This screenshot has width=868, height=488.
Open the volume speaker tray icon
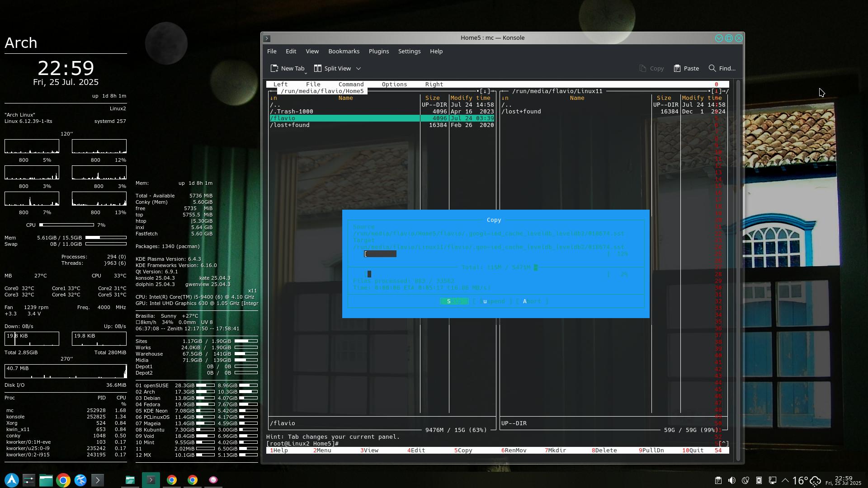pyautogui.click(x=731, y=480)
